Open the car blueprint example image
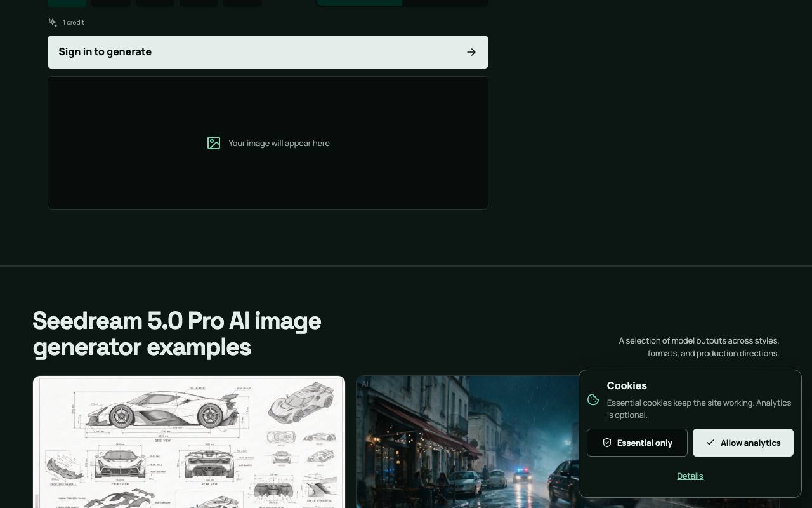The height and width of the screenshot is (508, 812). [x=189, y=442]
